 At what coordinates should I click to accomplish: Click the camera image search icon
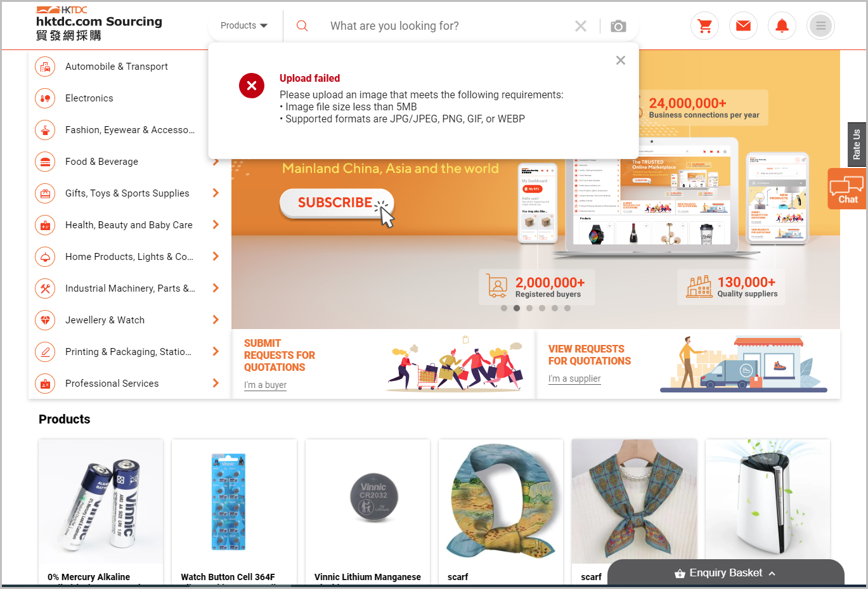618,26
